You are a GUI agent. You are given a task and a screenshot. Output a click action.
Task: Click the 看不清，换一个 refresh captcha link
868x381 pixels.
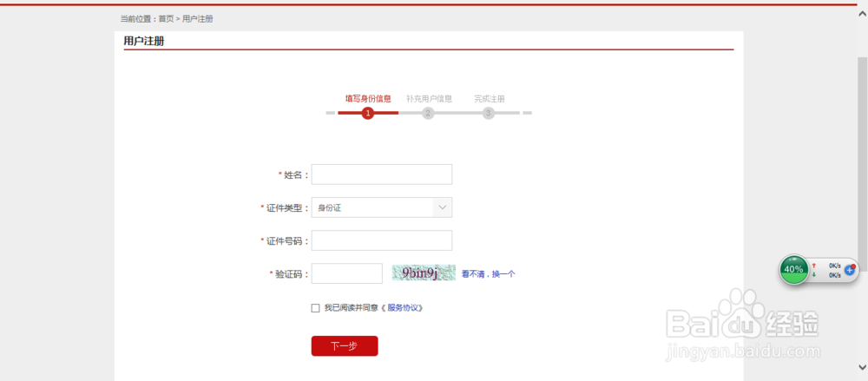pyautogui.click(x=488, y=273)
